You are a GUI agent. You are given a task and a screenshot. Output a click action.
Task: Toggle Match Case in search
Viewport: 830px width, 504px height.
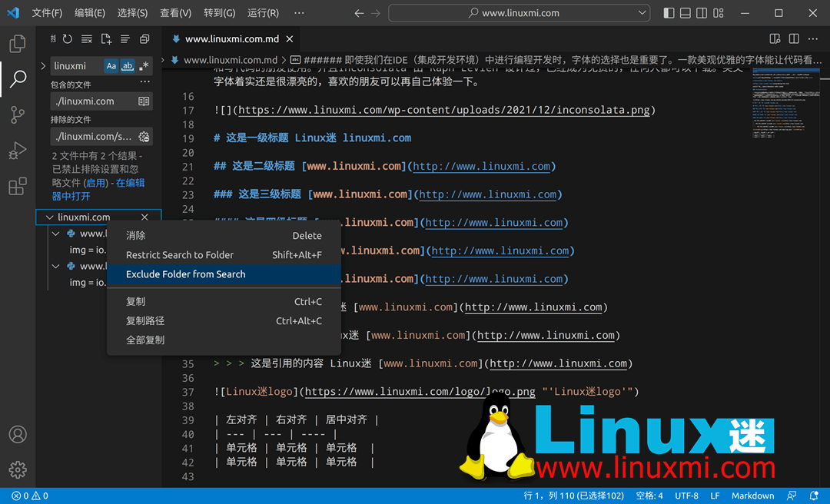coord(112,67)
